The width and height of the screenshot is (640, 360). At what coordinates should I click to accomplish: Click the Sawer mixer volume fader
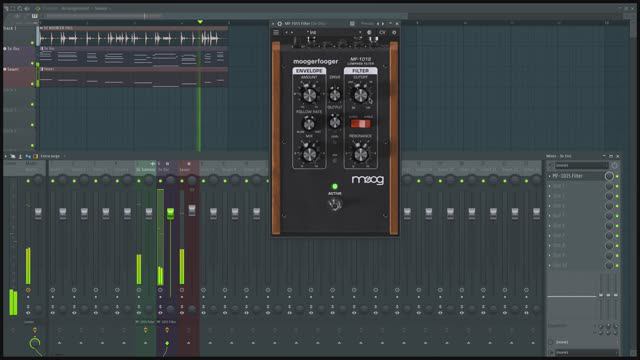pos(192,210)
